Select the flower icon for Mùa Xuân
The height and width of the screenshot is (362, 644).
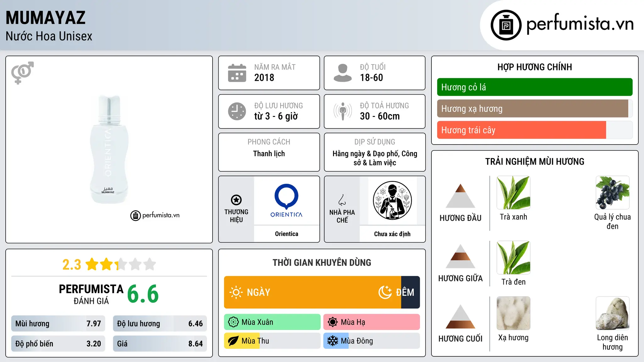click(x=233, y=322)
